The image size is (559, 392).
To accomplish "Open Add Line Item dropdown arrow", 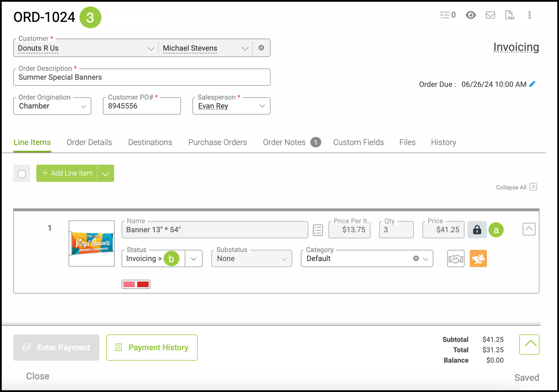I will coord(105,174).
